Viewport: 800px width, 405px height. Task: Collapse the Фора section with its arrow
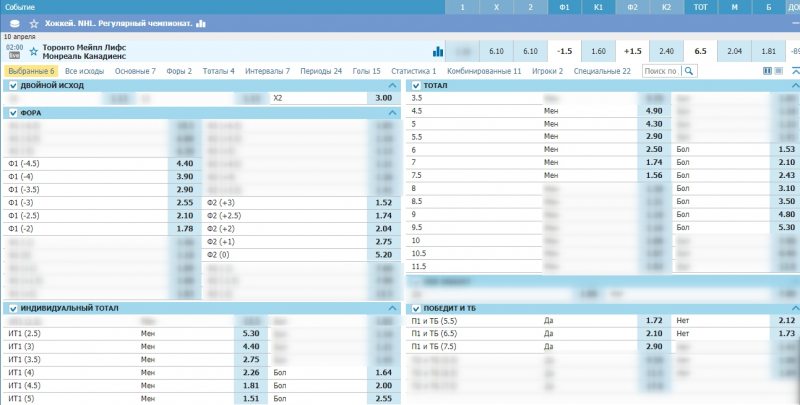(x=392, y=113)
